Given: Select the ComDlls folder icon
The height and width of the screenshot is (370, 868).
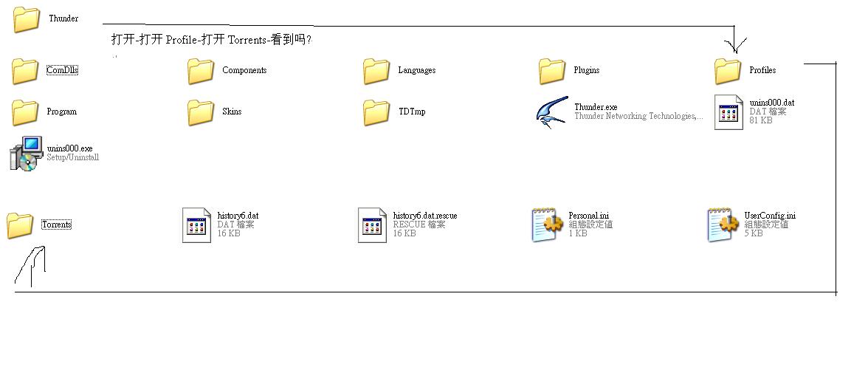Looking at the screenshot, I should [25, 71].
